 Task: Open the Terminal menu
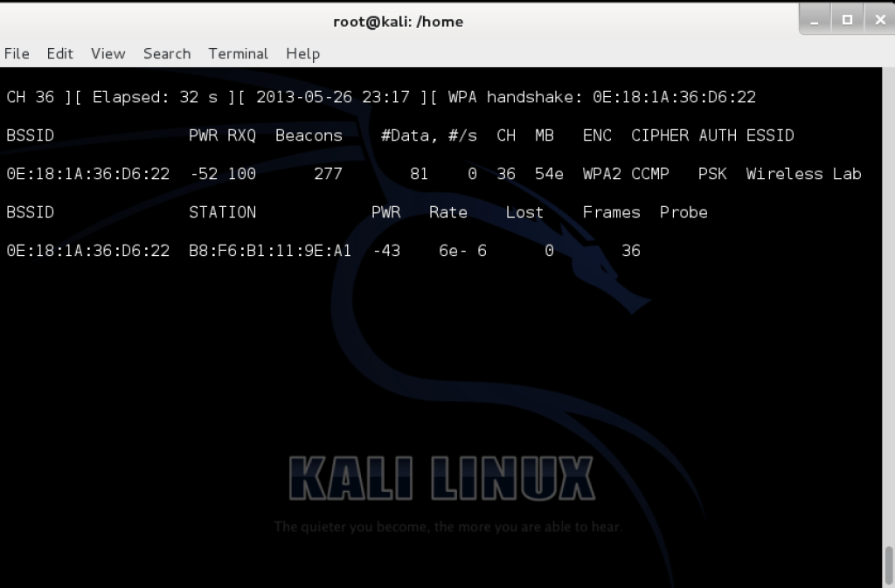point(238,53)
